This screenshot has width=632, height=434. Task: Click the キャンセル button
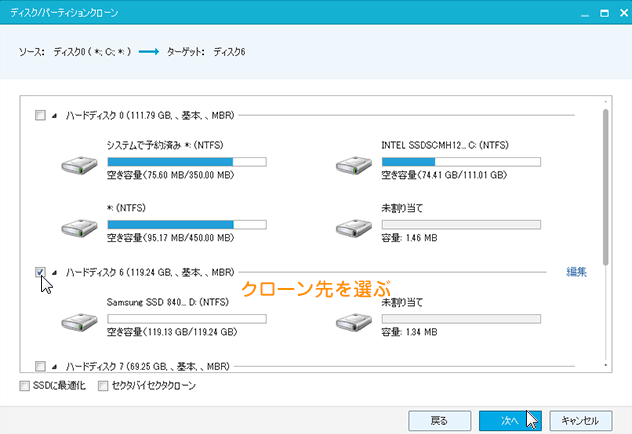[x=581, y=421]
